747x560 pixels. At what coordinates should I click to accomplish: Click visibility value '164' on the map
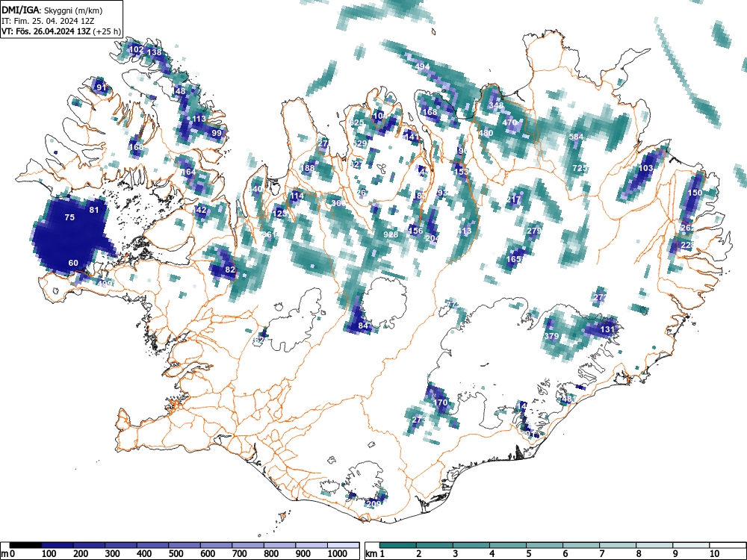point(188,172)
